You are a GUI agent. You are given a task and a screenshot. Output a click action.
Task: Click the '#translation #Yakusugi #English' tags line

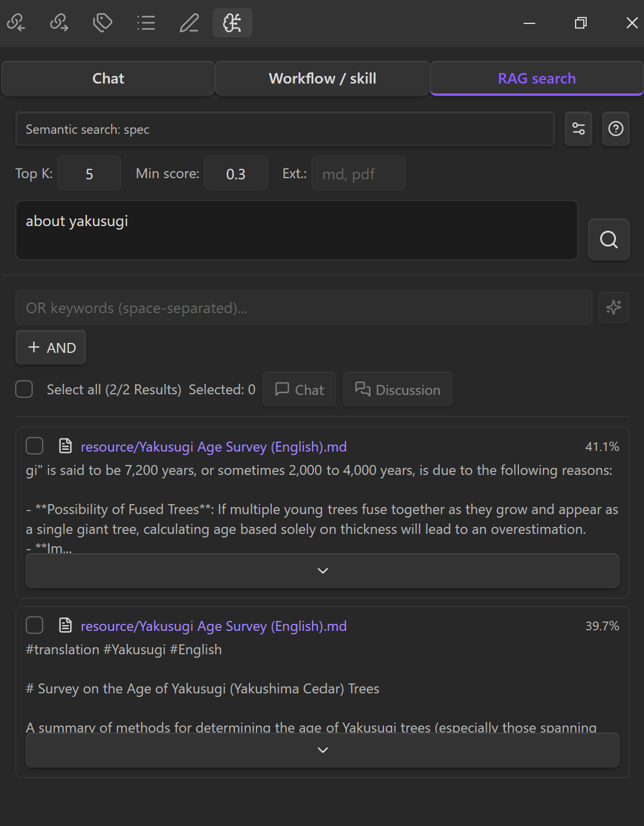pyautogui.click(x=124, y=650)
